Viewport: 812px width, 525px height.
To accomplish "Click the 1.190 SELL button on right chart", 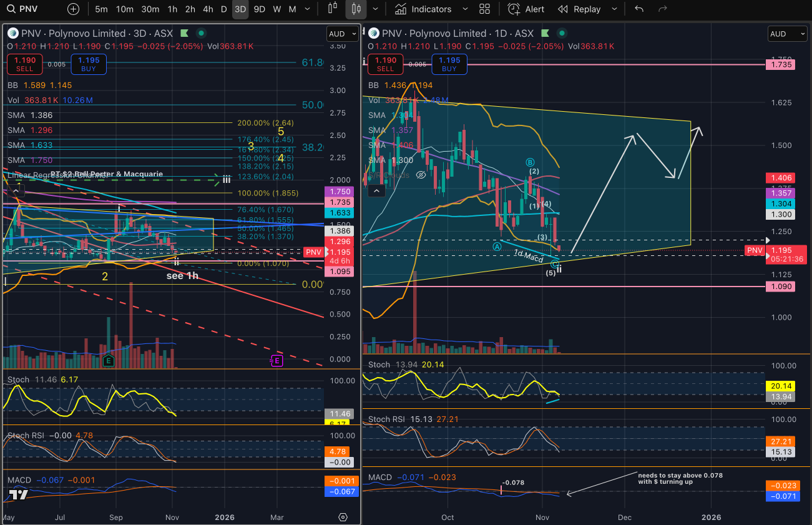I will tap(385, 64).
